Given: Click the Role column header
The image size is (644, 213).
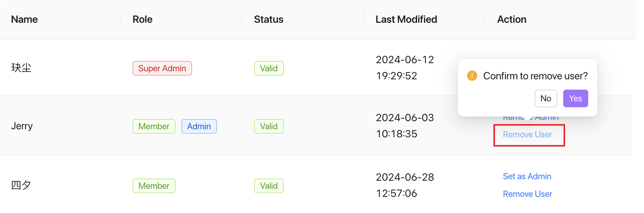Looking at the screenshot, I should tap(142, 19).
